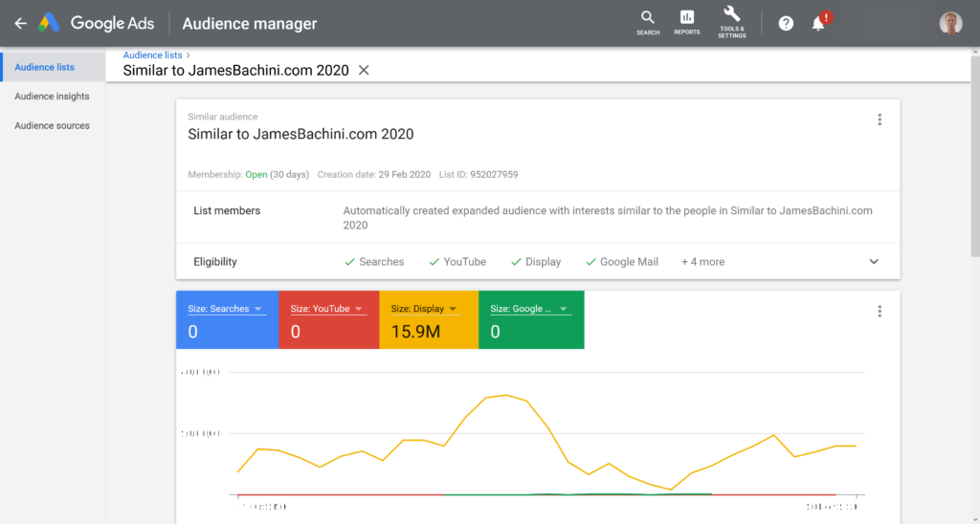Click the peak of the yellow Display line
Screen dimensions: 980x524
click(x=505, y=395)
